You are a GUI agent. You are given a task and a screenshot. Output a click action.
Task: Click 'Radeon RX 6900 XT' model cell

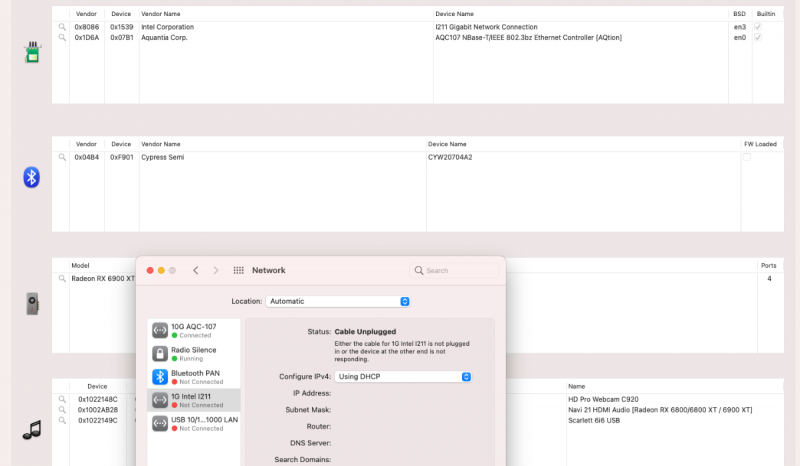click(103, 279)
